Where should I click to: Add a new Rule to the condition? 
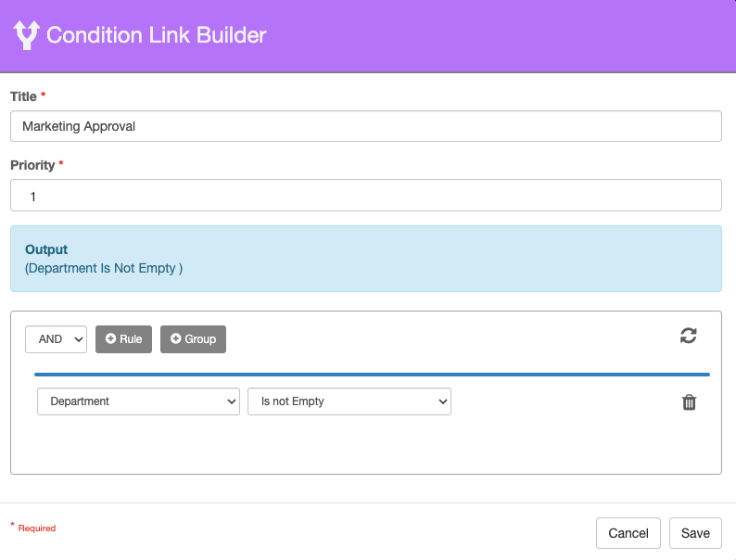click(x=123, y=339)
